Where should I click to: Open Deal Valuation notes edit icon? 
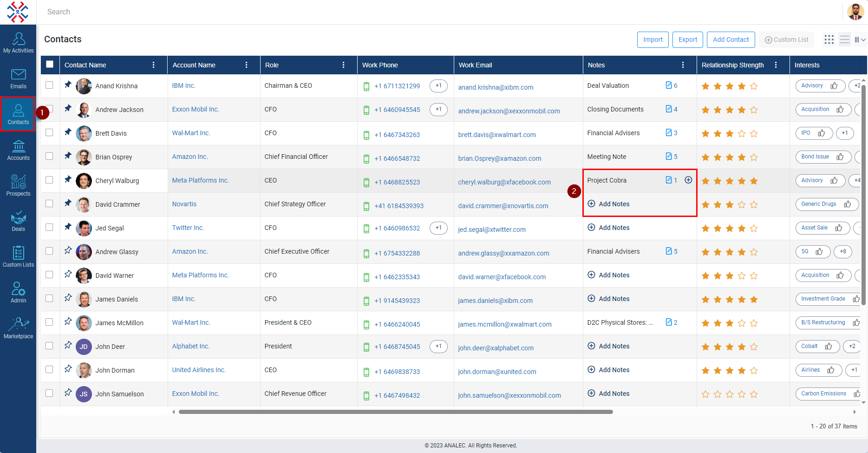669,85
